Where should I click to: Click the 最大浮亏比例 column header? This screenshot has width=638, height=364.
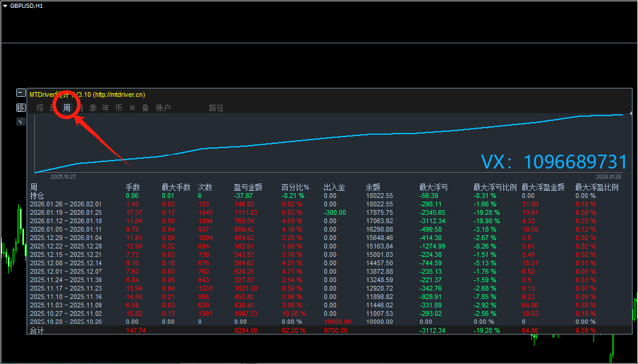tap(495, 187)
